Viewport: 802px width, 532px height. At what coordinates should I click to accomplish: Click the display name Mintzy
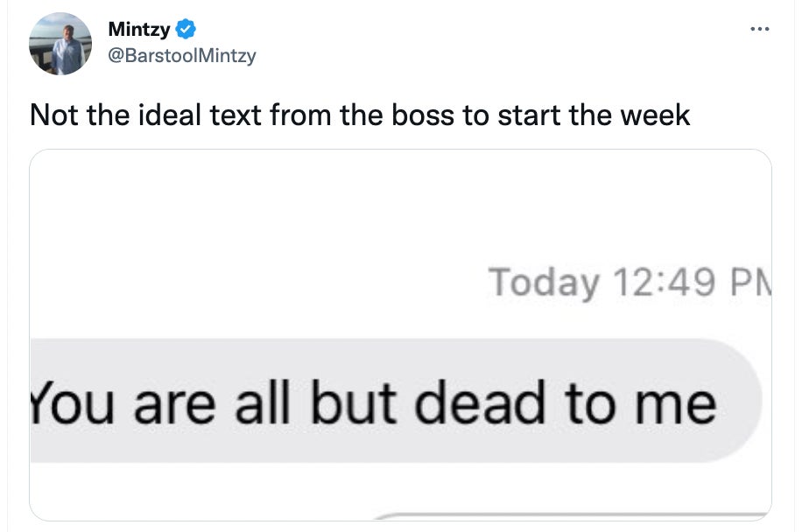pyautogui.click(x=138, y=30)
